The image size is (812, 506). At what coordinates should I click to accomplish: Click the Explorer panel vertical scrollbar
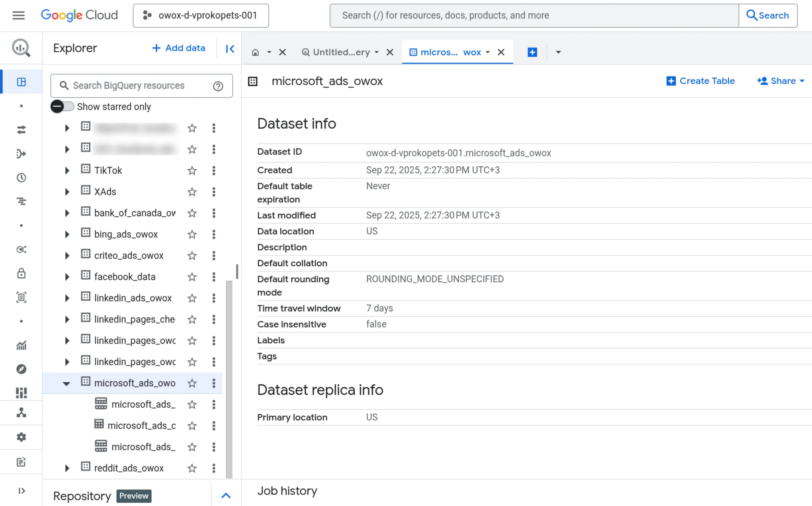(229, 378)
